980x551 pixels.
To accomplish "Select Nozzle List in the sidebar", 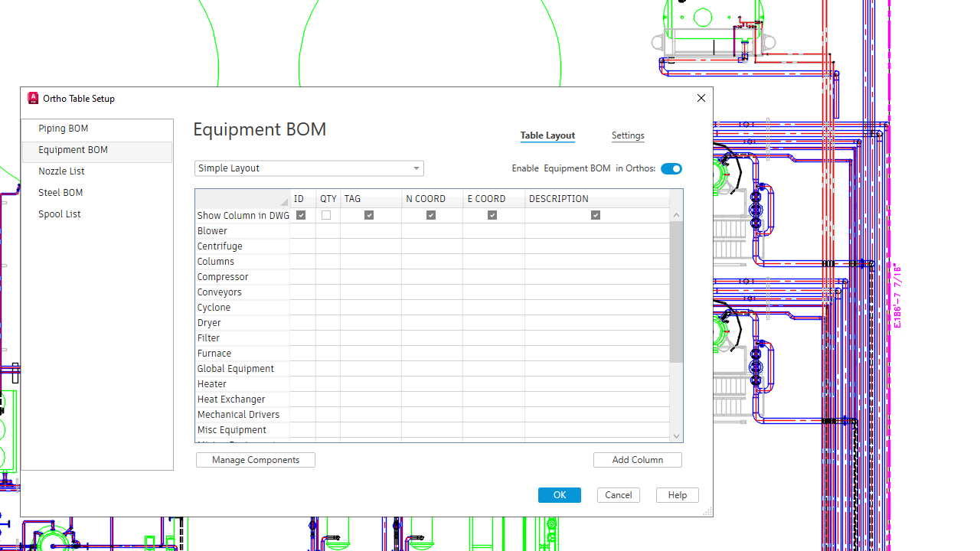I will click(61, 171).
